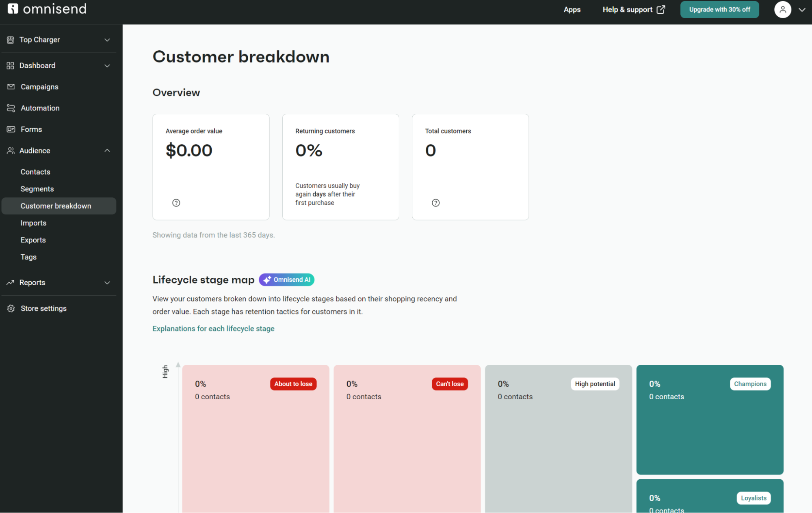Click the user account avatar icon
This screenshot has height=513, width=812.
(783, 9)
